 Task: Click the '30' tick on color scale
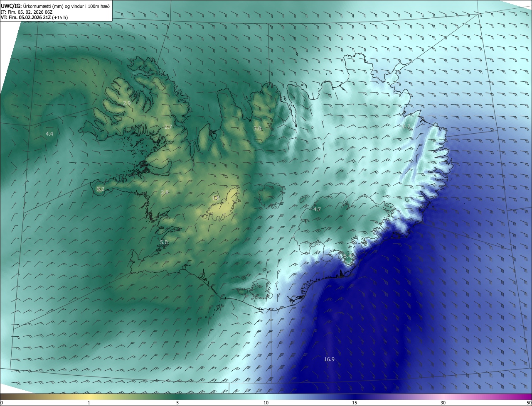click(x=443, y=403)
